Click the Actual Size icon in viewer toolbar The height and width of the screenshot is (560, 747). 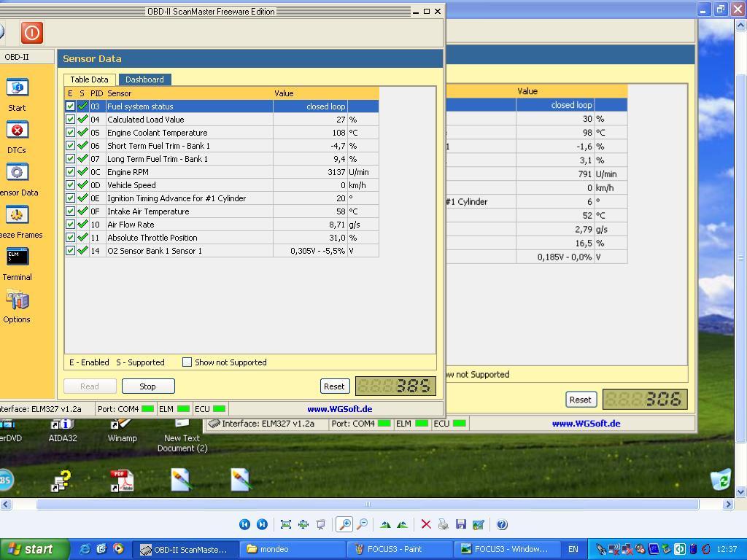[303, 524]
